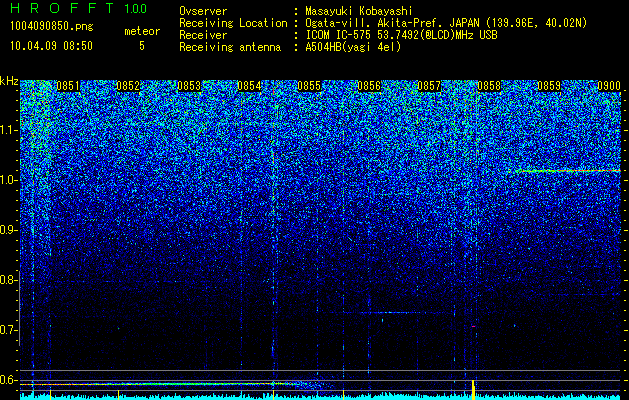Click the 0858 time label
This screenshot has width=629, height=400.
pos(489,86)
